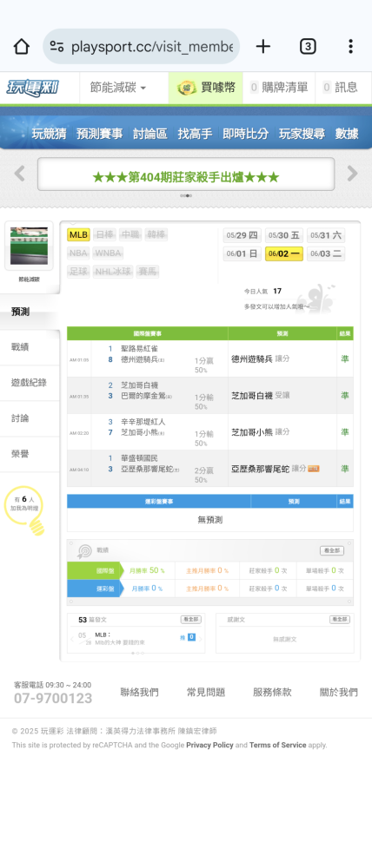The width and height of the screenshot is (372, 868).
Task: Show next post with right chevron
Action: pyautogui.click(x=201, y=638)
